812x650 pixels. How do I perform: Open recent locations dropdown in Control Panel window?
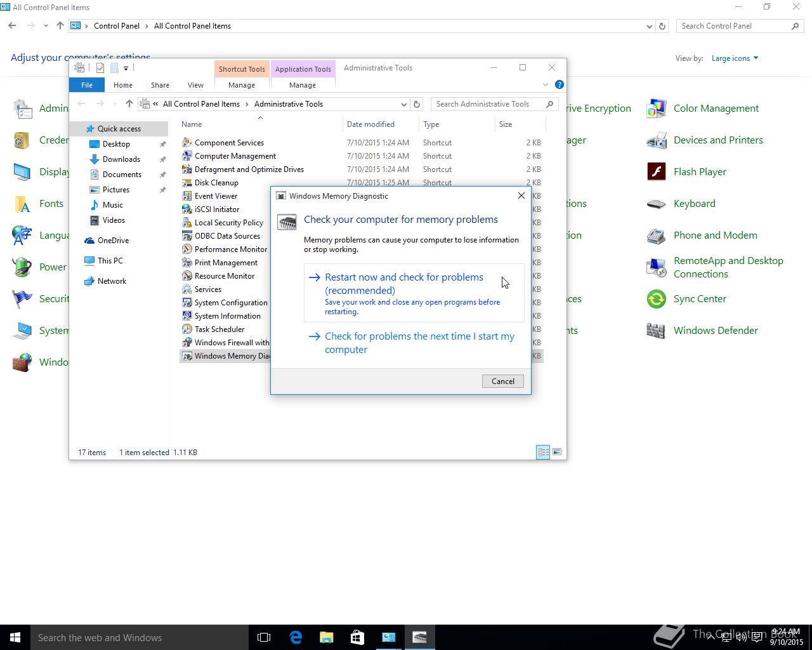pyautogui.click(x=46, y=26)
